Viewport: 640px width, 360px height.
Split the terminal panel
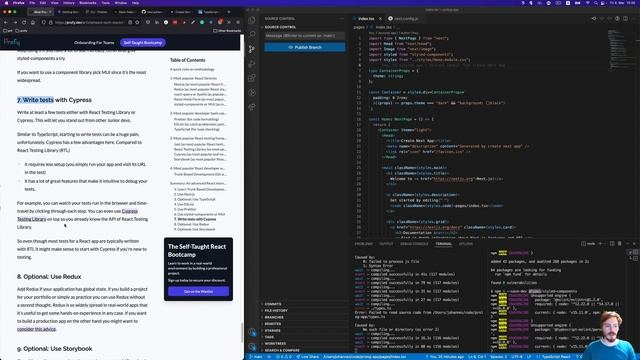612,244
